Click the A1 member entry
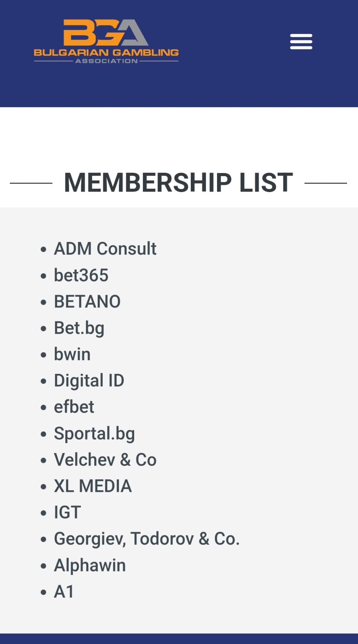 point(64,592)
